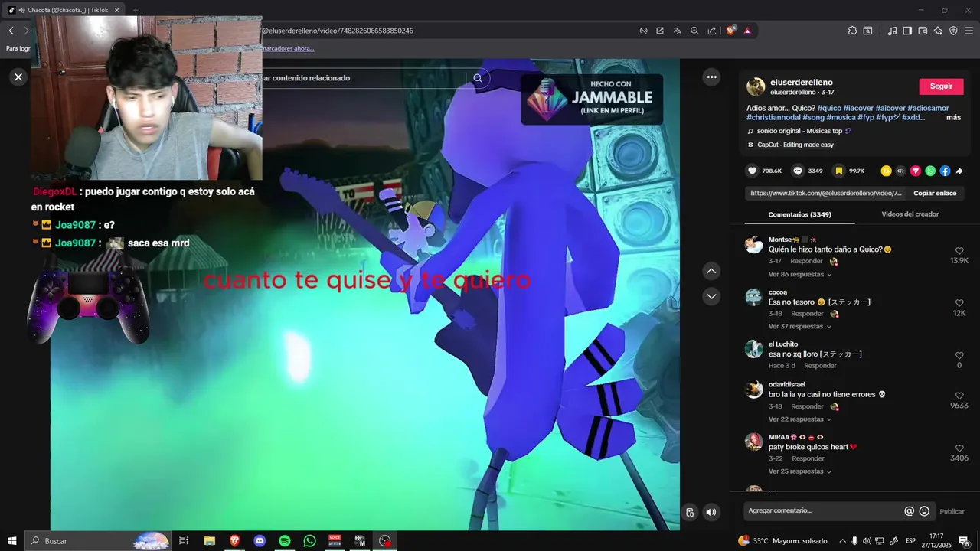Mute the video with the speaker icon
The height and width of the screenshot is (551, 980).
coord(711,512)
